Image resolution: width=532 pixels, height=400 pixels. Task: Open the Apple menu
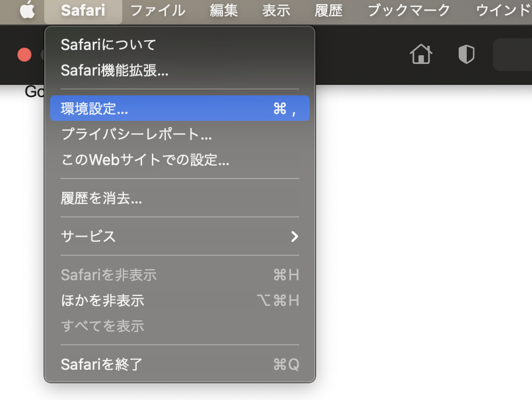[x=27, y=10]
